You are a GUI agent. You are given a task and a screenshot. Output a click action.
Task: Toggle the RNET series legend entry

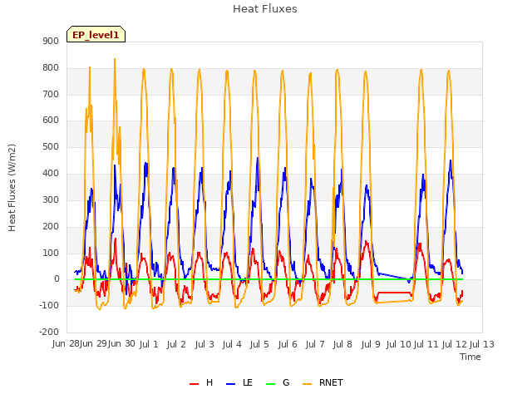point(323,382)
